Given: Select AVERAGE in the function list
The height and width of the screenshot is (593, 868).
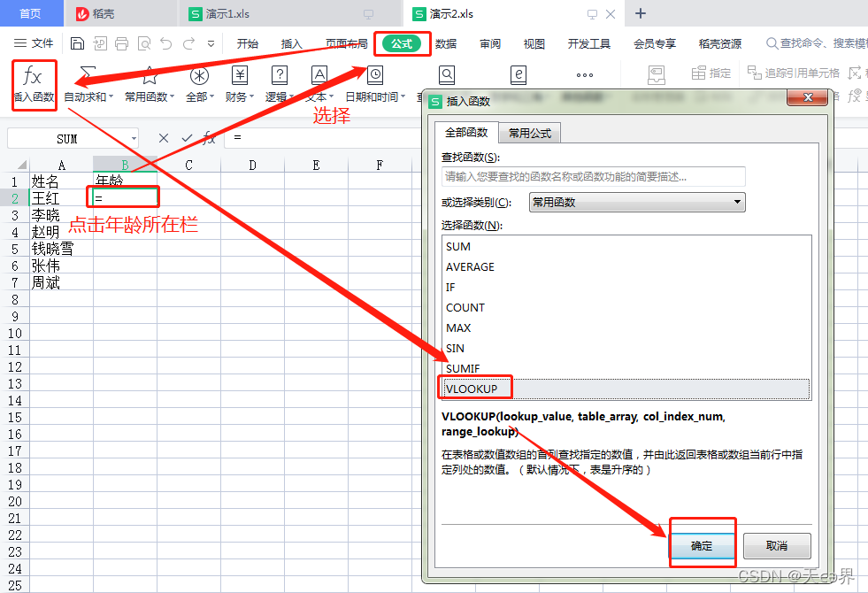Looking at the screenshot, I should point(626,267).
